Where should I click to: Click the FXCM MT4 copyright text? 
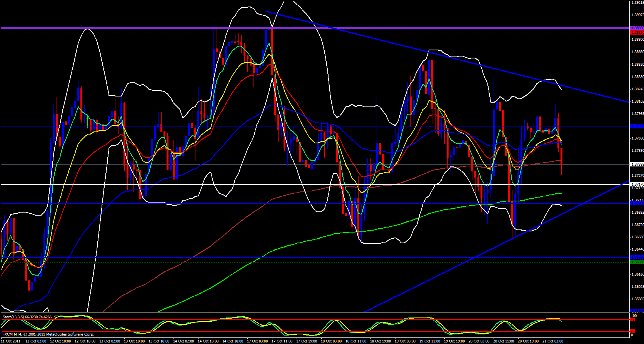48,334
